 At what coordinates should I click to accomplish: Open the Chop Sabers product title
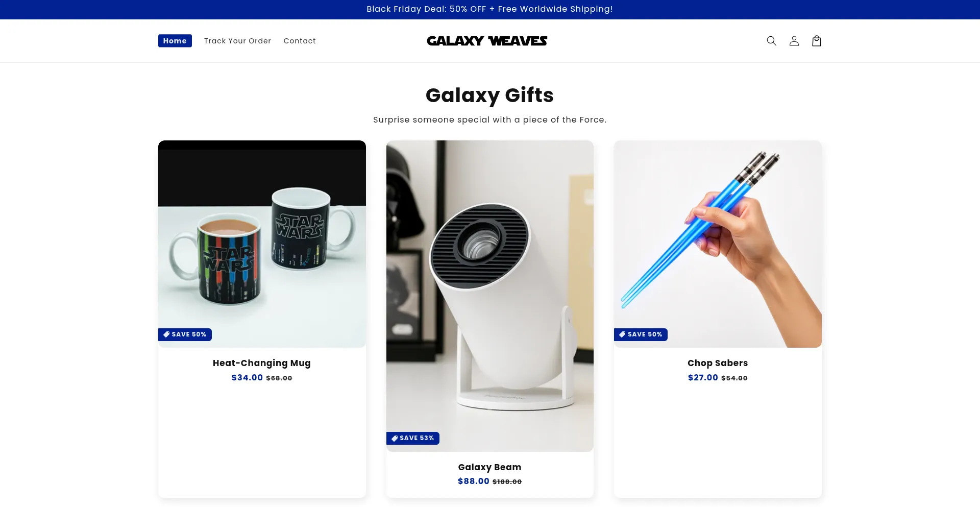[718, 363]
